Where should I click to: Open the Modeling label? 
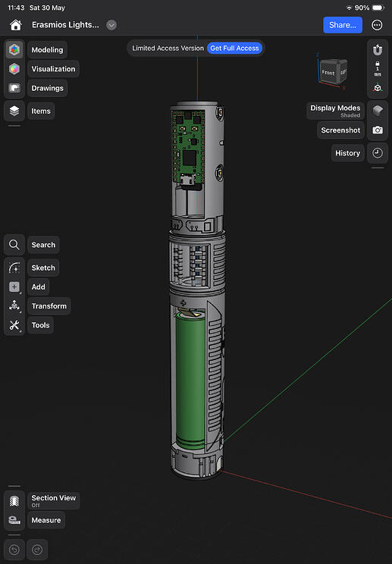[x=47, y=49]
